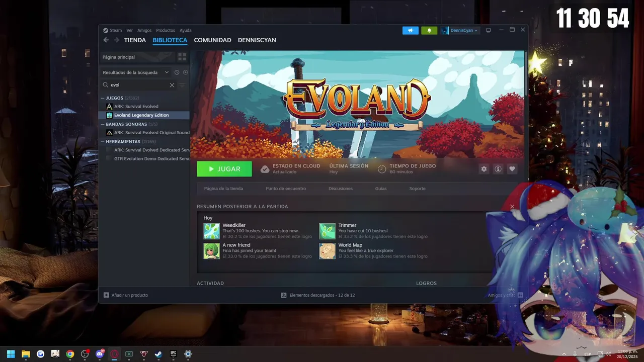Screen dimensions: 644x362
Task: Add Evoland to favorites with heart icon
Action: tap(512, 169)
